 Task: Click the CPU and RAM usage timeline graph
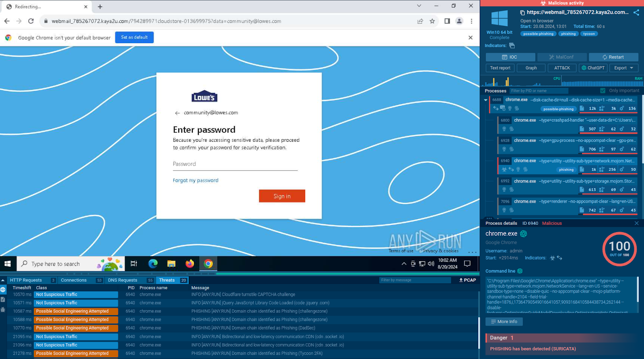click(562, 81)
